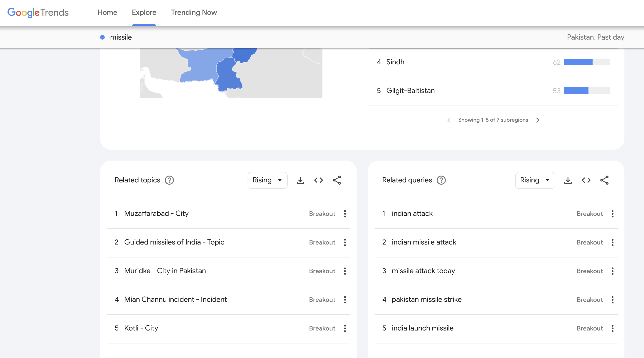Open more options for Guided missiles row
This screenshot has width=644, height=358.
345,243
